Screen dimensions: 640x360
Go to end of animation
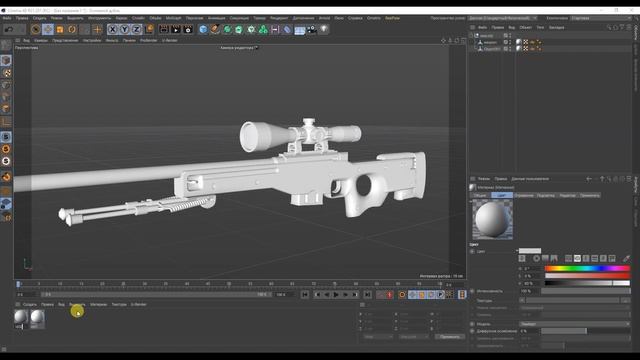click(x=367, y=294)
